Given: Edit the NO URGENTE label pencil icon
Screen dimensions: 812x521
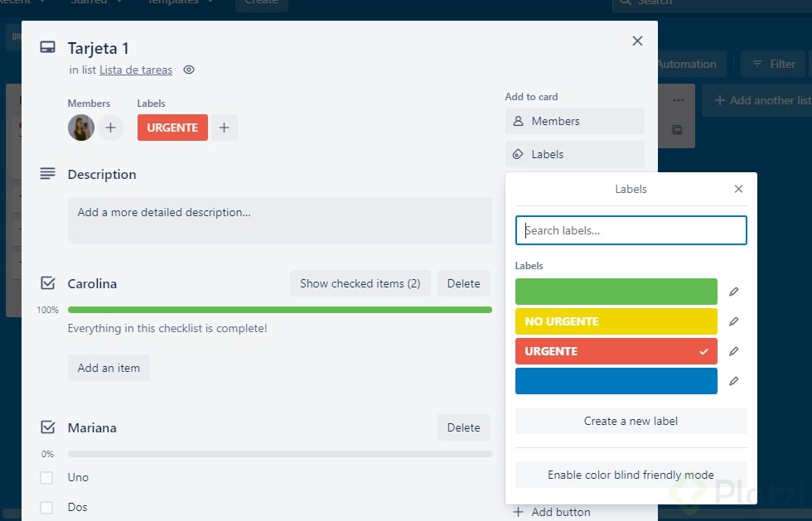Looking at the screenshot, I should pyautogui.click(x=733, y=321).
